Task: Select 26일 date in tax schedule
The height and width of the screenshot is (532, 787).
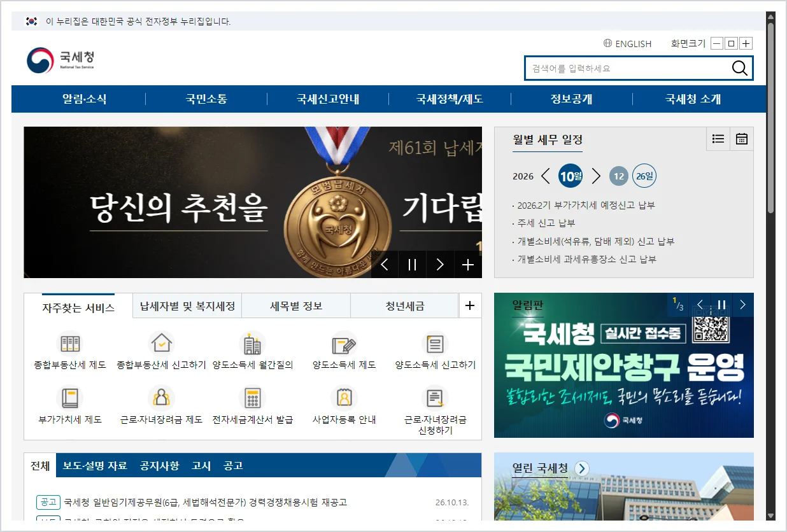Action: click(644, 176)
